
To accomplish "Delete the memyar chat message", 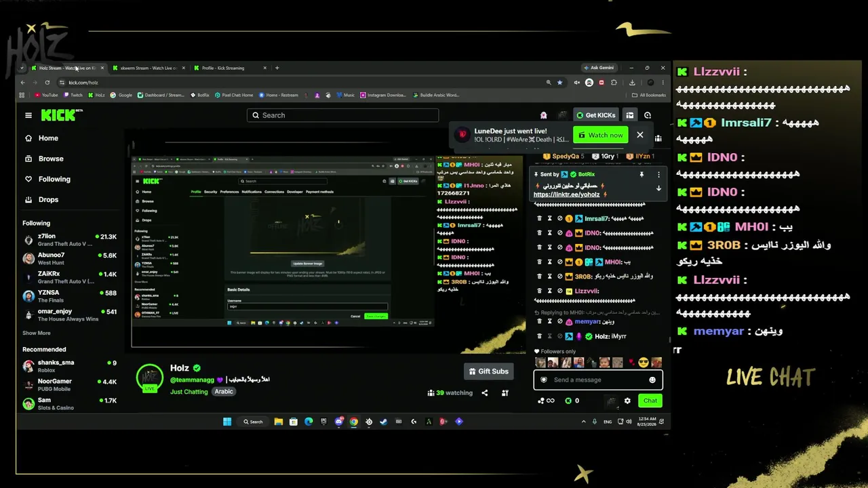I will click(x=540, y=322).
